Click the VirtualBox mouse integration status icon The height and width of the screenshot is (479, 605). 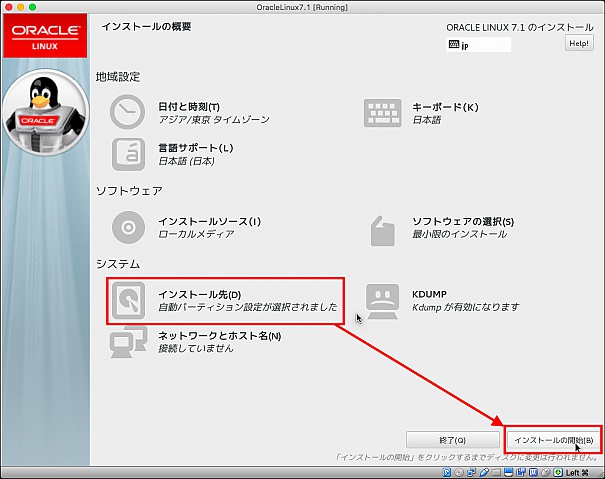coord(546,472)
